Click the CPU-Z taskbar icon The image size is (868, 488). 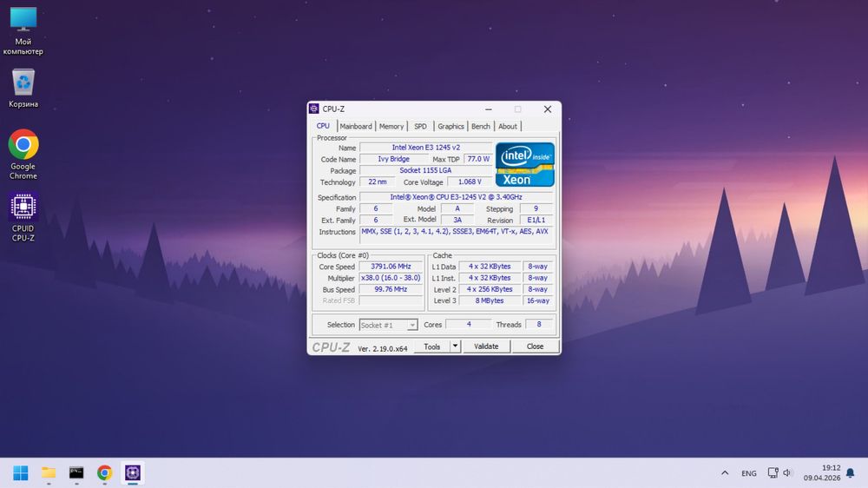coord(133,472)
